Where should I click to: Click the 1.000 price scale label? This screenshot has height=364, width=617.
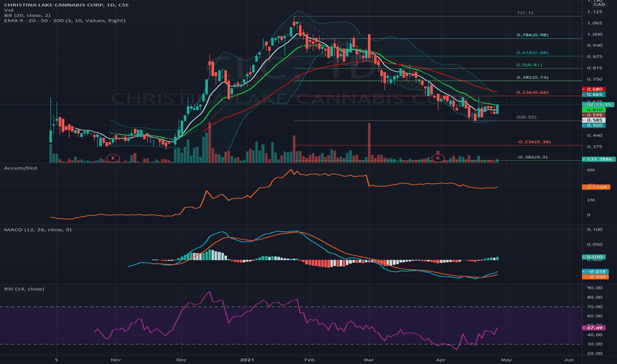(x=594, y=34)
